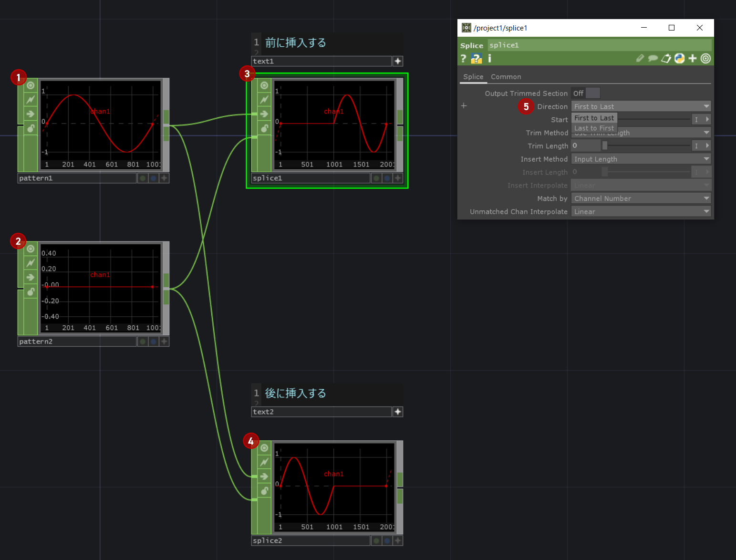This screenshot has width=736, height=560.
Task: Toggle lock flag on splice2 node
Action: [264, 490]
